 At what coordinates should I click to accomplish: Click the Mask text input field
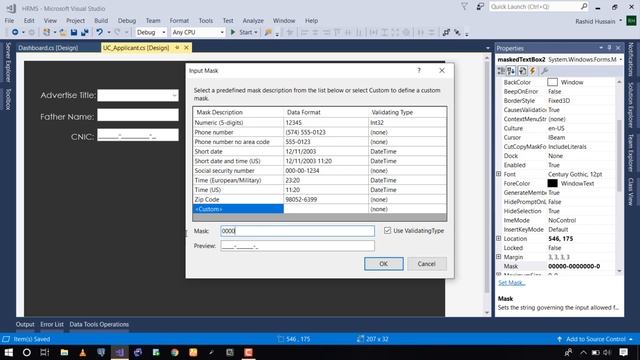(x=297, y=231)
